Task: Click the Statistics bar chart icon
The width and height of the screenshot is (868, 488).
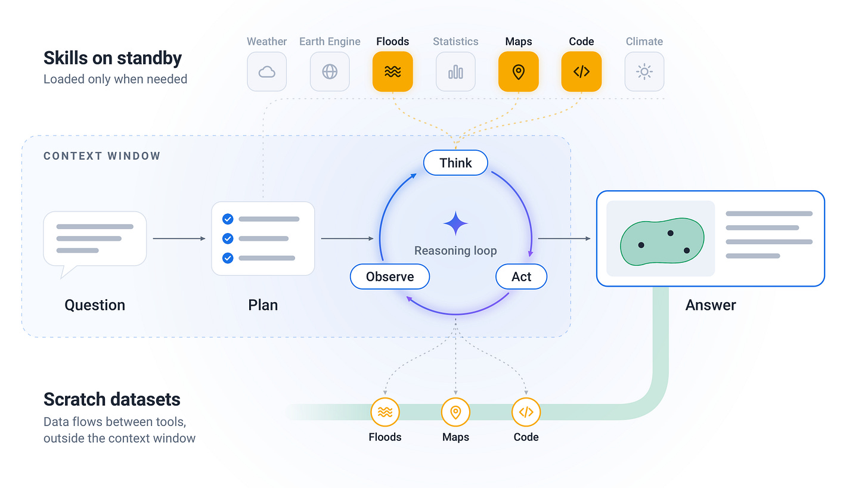Action: pos(455,72)
